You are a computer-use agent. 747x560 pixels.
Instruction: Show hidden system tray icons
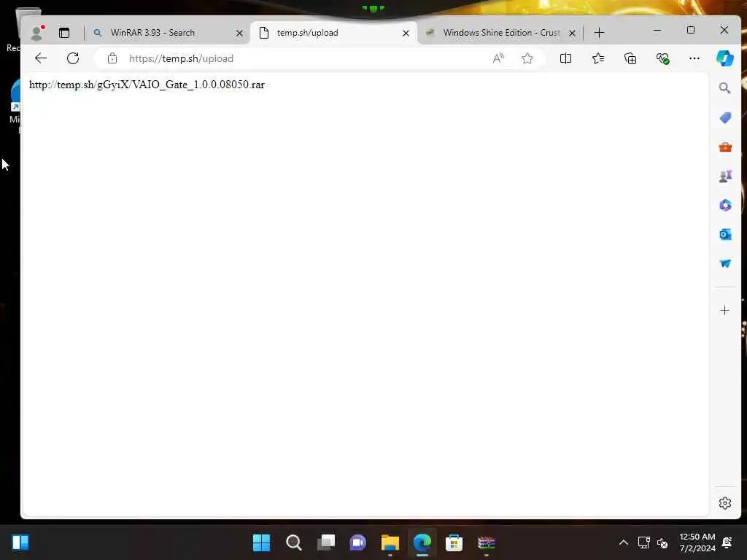623,542
